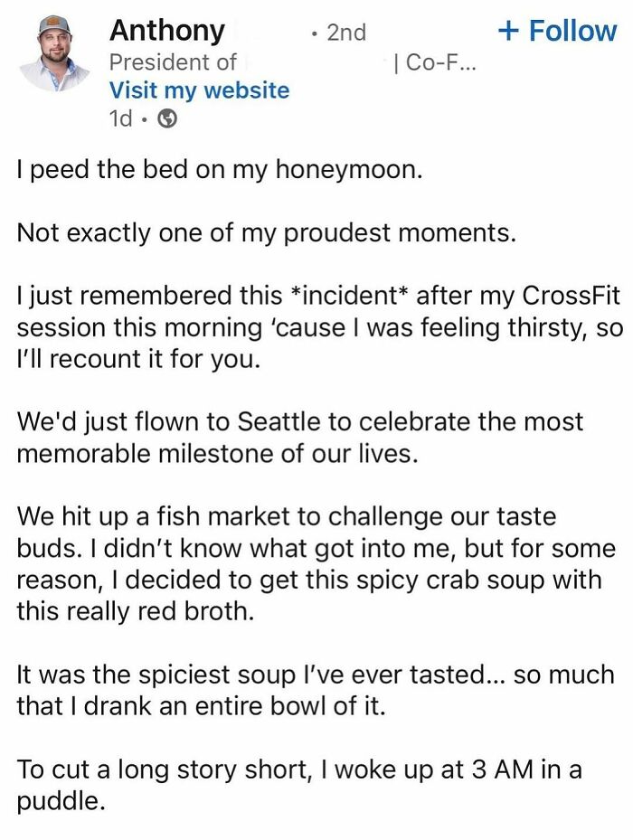View Anthony's profile by clicking his name
The width and height of the screenshot is (633, 840).
(167, 30)
